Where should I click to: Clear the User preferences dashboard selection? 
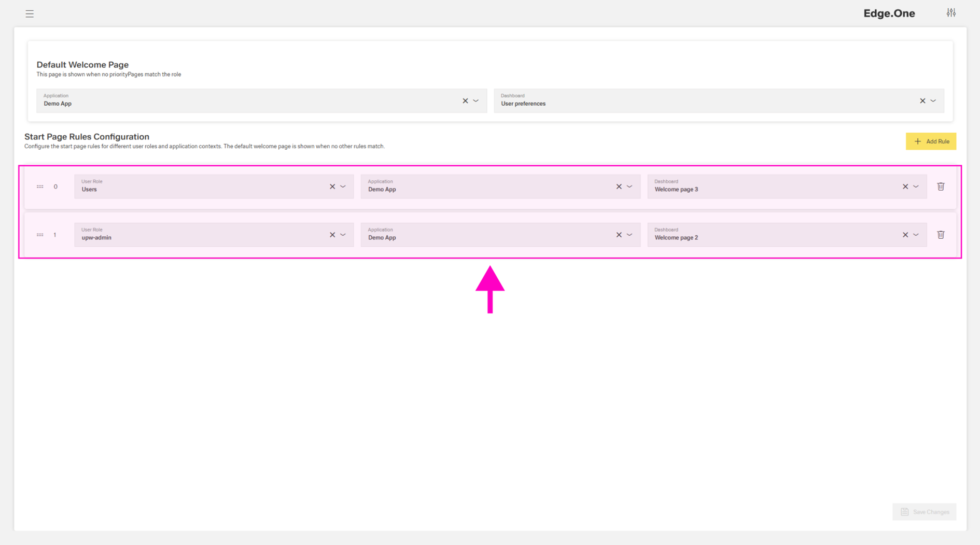(922, 101)
